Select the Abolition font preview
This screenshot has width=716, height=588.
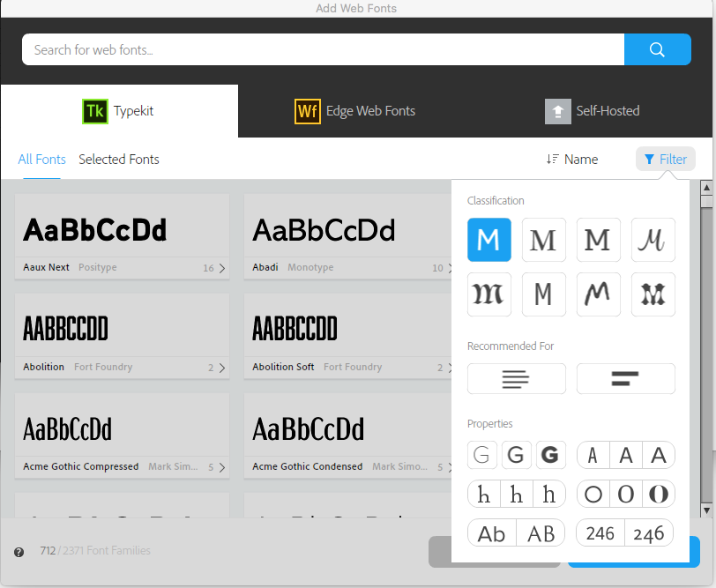coord(66,328)
